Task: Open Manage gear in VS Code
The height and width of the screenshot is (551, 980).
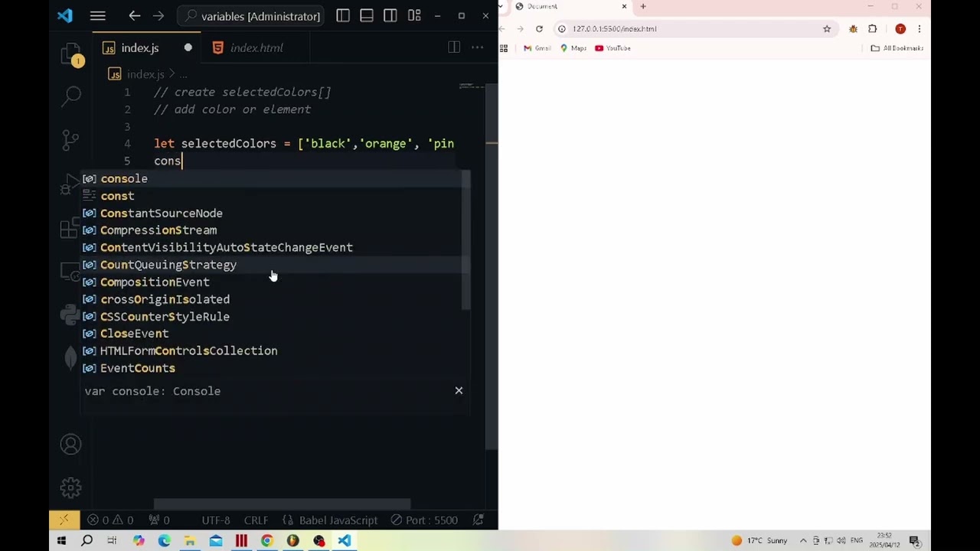Action: tap(71, 487)
